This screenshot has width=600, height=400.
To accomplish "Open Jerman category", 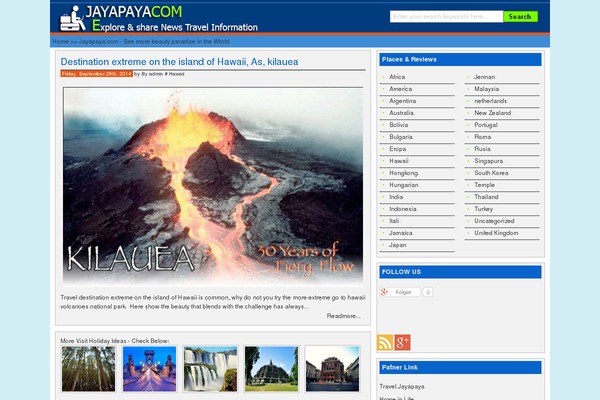I will coord(484,77).
